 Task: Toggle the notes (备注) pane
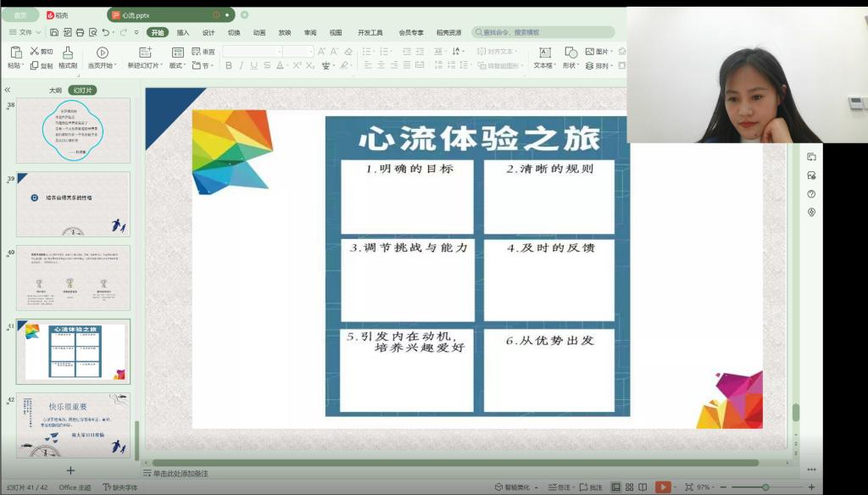pos(559,487)
